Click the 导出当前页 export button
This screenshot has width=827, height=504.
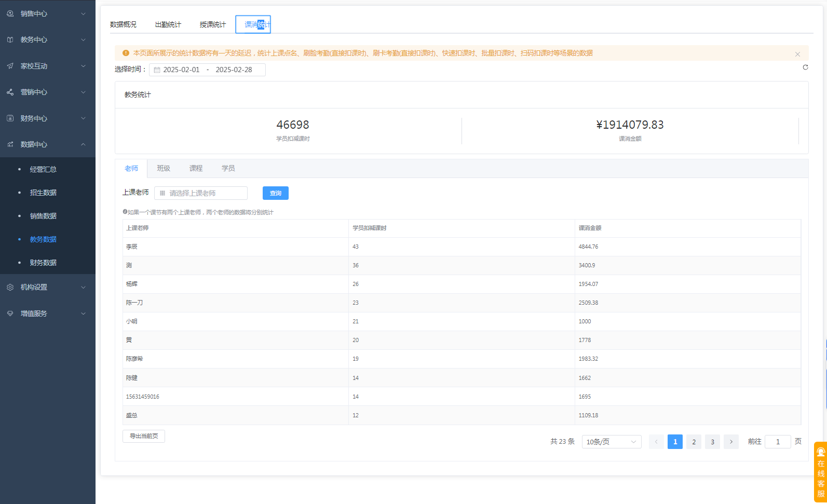[x=144, y=436]
